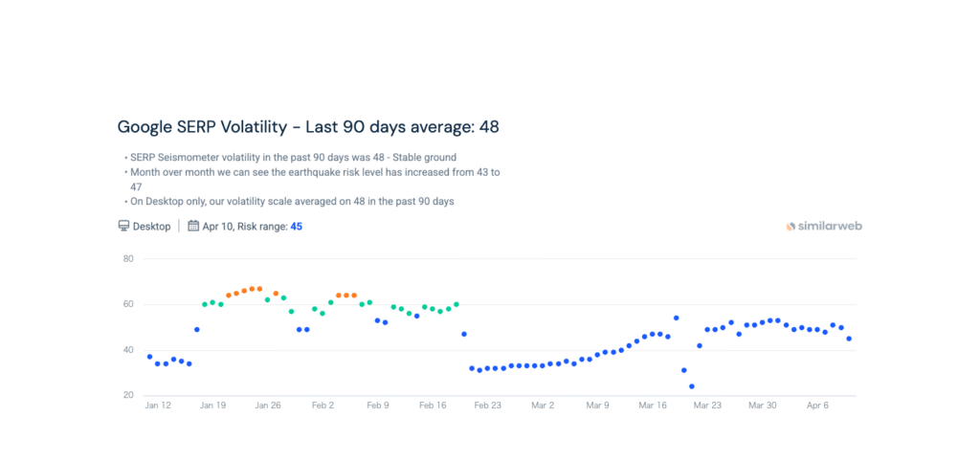This screenshot has width=980, height=460.
Task: Click the Similarweb logo icon
Action: [x=791, y=227]
